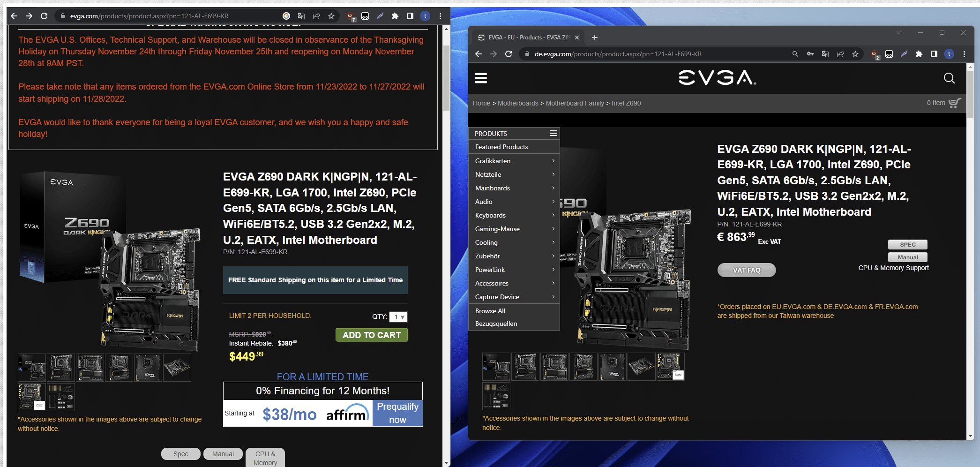
Task: Open CPU & Memory Support link
Action: (893, 268)
